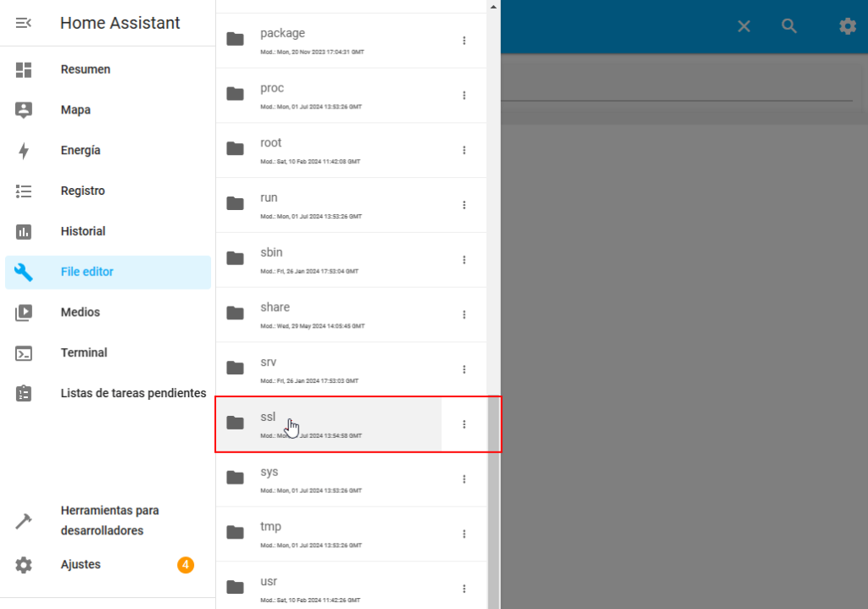
Task: Open editor settings gear icon
Action: (x=848, y=26)
